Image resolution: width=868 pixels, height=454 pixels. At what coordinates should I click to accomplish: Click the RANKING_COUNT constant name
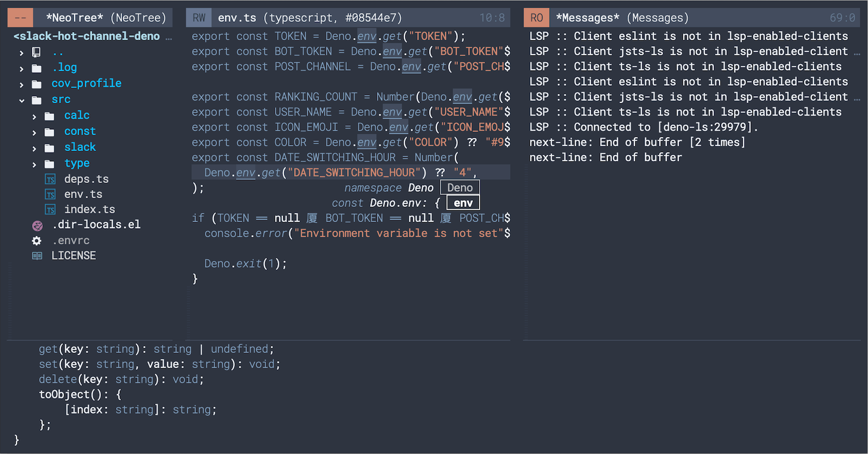316,97
